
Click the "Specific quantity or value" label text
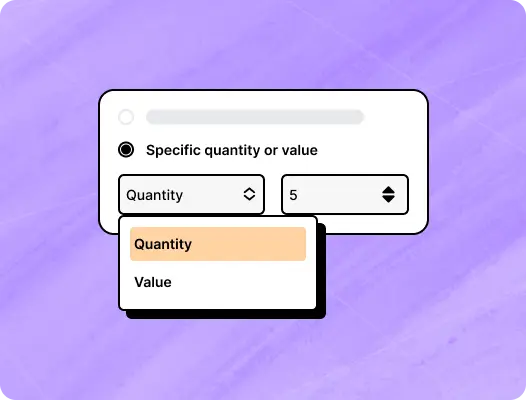(232, 150)
